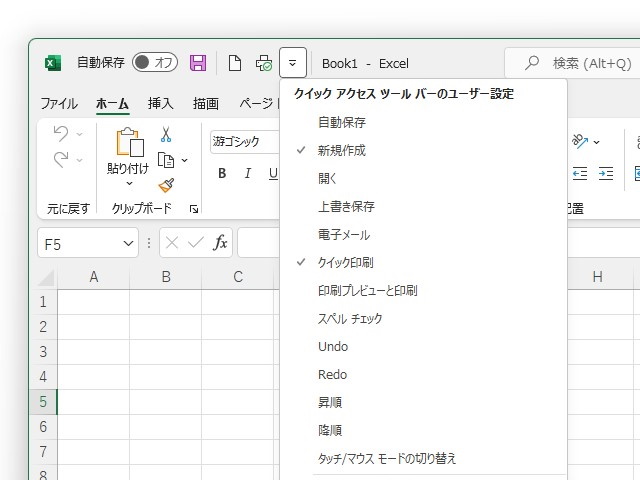Check 上書き保存 in quick access menu
The image size is (640, 480).
tap(424, 207)
